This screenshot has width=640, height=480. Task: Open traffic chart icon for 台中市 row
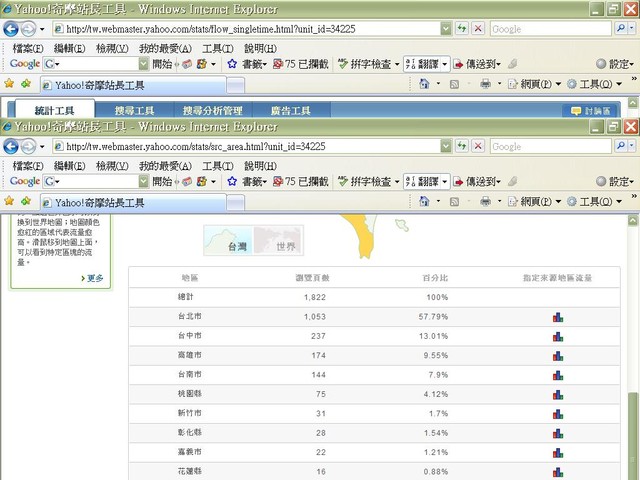click(558, 337)
